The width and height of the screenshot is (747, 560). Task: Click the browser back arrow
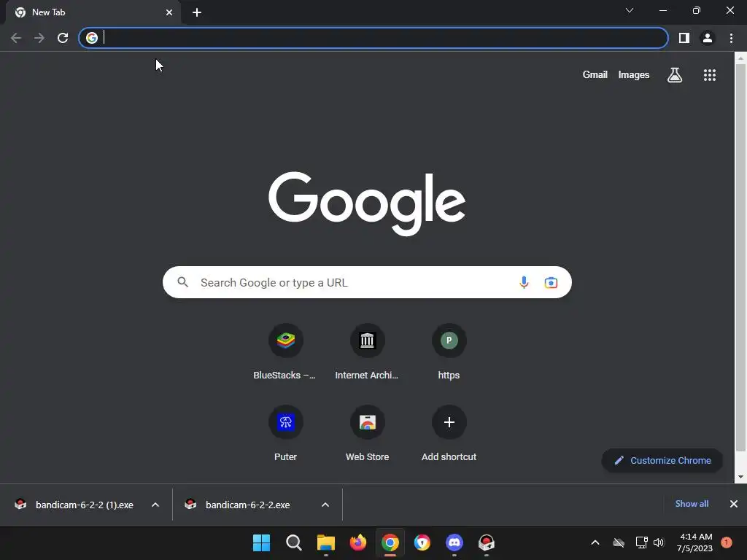point(16,38)
